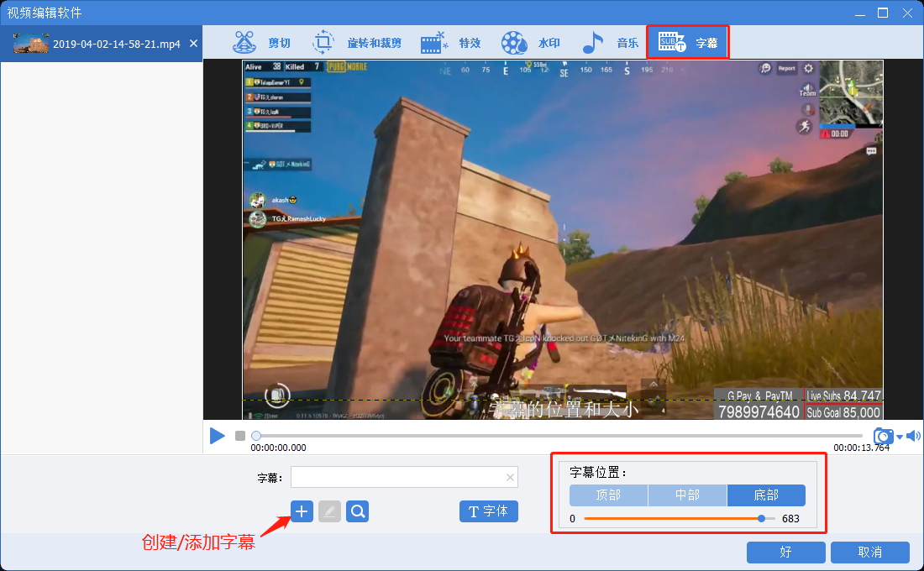Image resolution: width=924 pixels, height=571 pixels.
Task: Click the total duration 00:00:13.764
Action: [x=862, y=448]
